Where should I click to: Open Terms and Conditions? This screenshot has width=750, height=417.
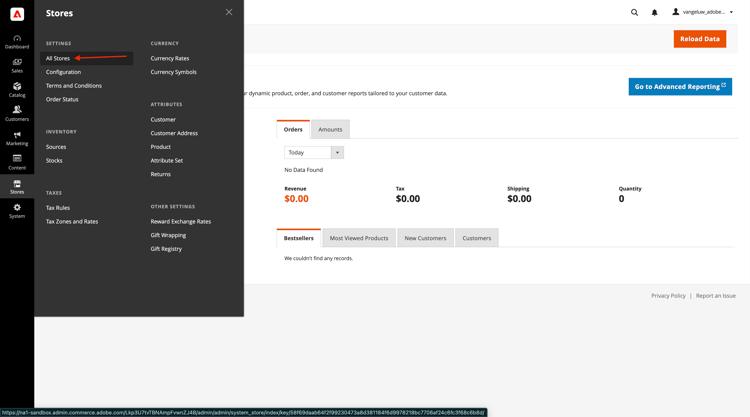click(74, 86)
